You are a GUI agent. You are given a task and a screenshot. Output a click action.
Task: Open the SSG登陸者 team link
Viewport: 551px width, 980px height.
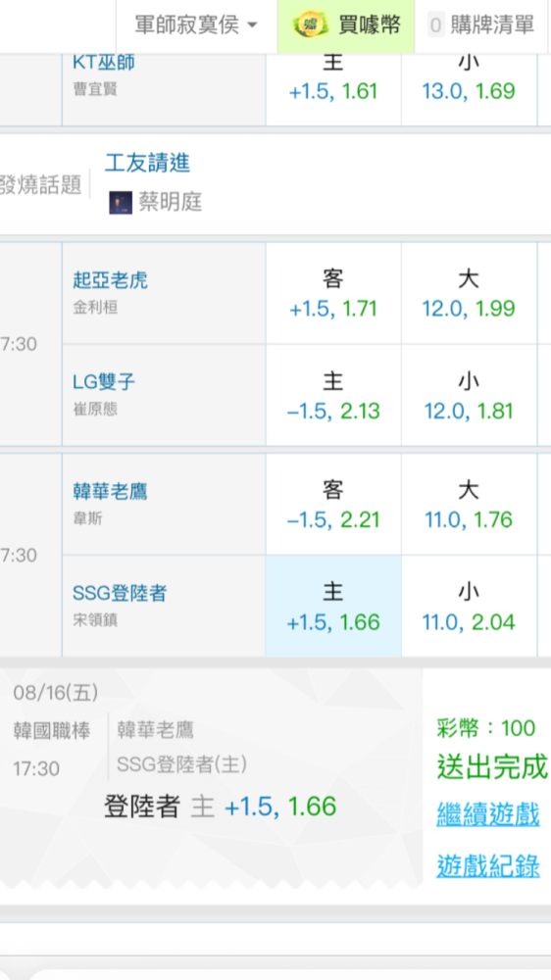point(120,593)
